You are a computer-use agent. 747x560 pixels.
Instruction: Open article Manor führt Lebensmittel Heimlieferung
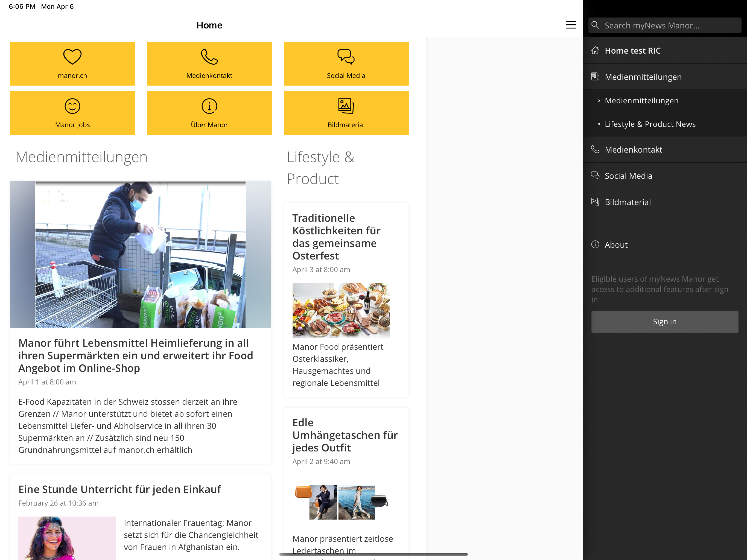coord(135,355)
